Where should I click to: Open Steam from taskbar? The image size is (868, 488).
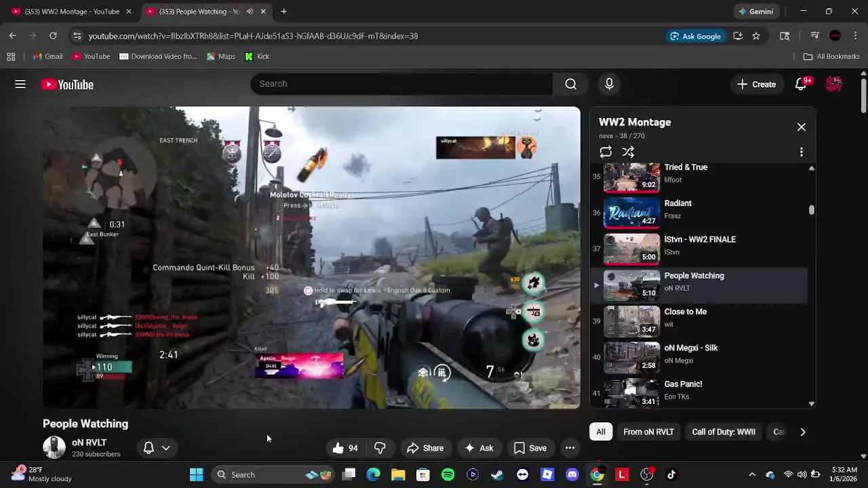click(497, 474)
